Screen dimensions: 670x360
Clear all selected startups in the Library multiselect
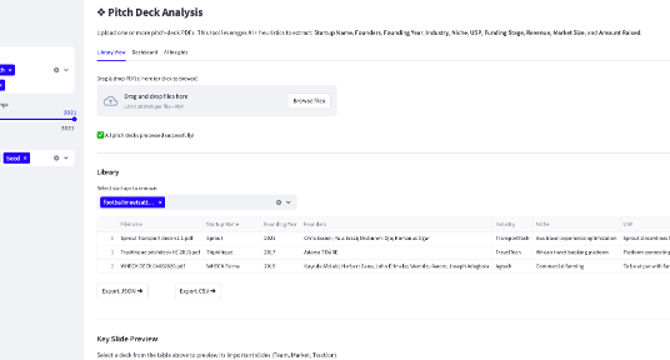tap(279, 202)
